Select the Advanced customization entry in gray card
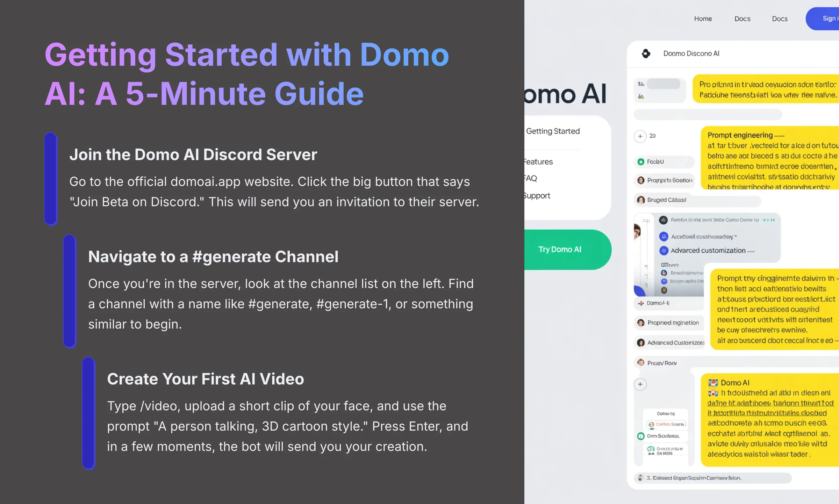 click(708, 251)
